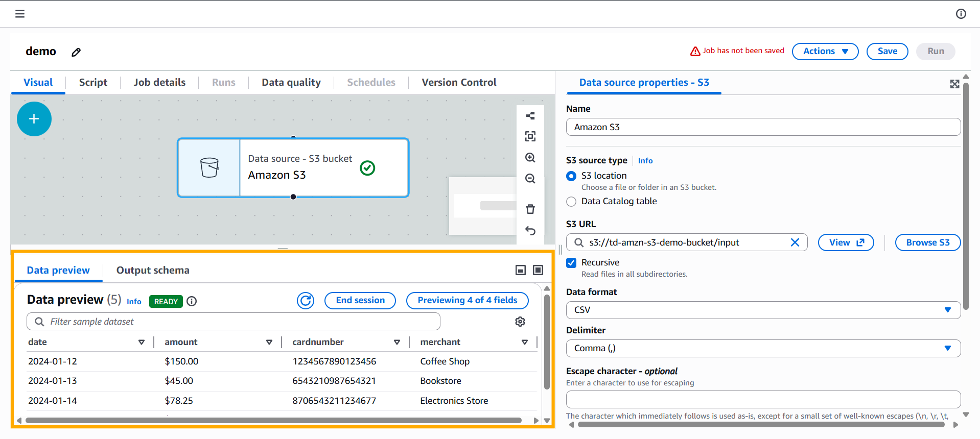Select the Data Catalog table option

[x=571, y=202]
